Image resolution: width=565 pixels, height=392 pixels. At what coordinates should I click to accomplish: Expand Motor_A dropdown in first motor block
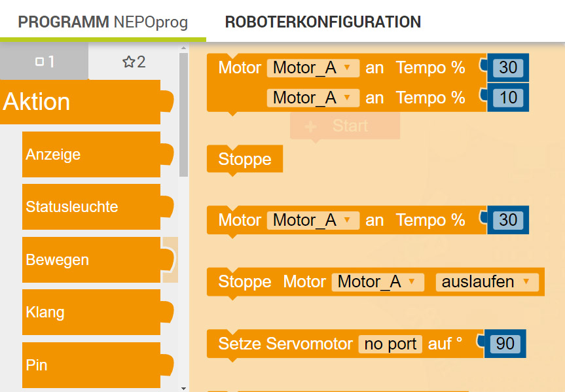pos(312,68)
